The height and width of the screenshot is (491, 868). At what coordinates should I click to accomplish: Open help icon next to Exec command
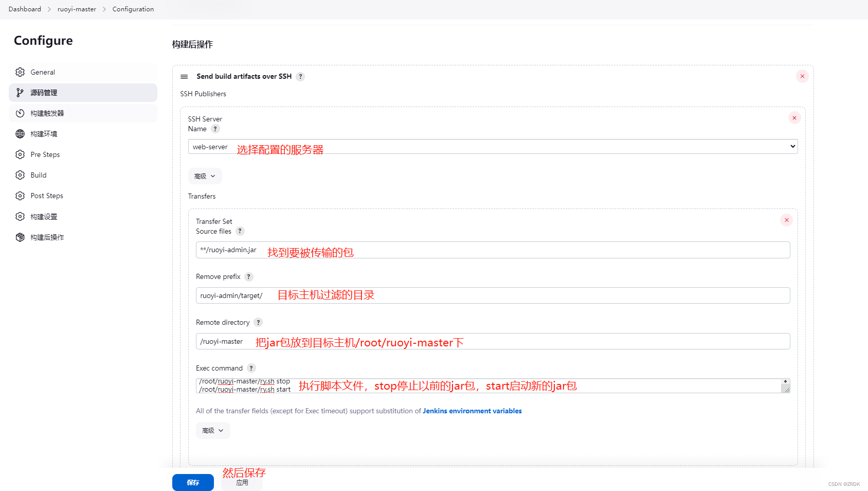click(251, 368)
